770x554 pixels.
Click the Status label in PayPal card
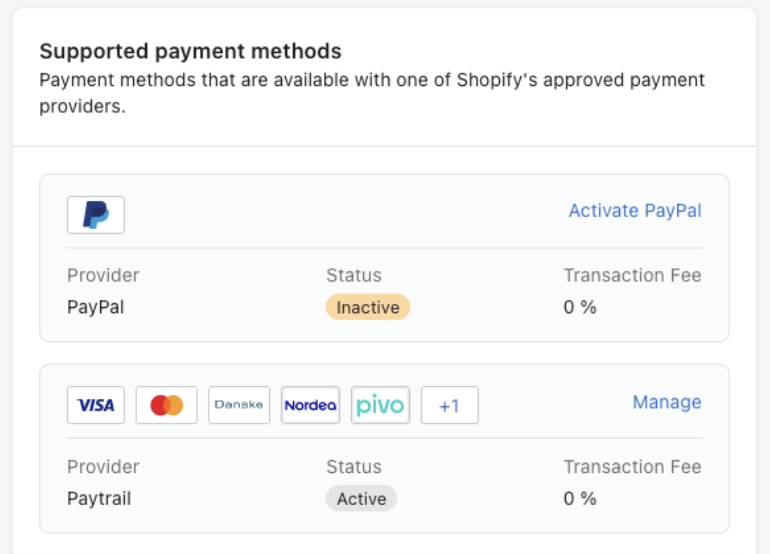click(354, 275)
